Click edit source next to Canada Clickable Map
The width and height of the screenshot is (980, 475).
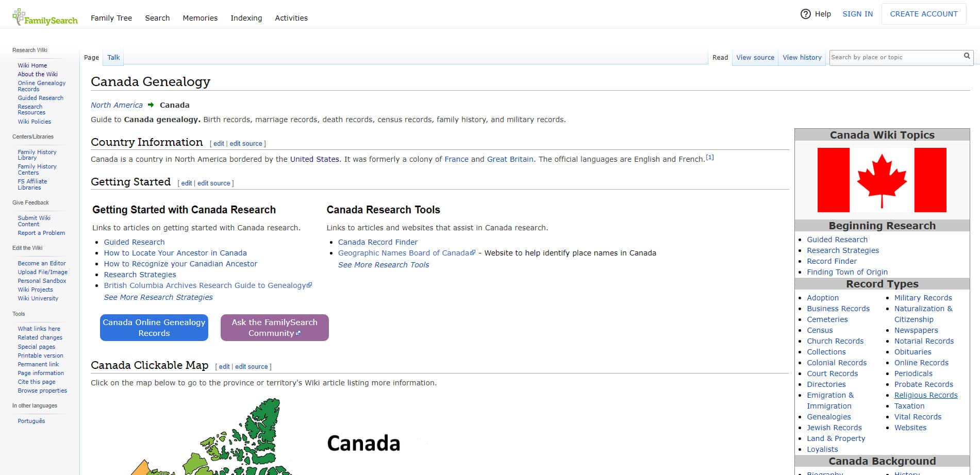252,367
